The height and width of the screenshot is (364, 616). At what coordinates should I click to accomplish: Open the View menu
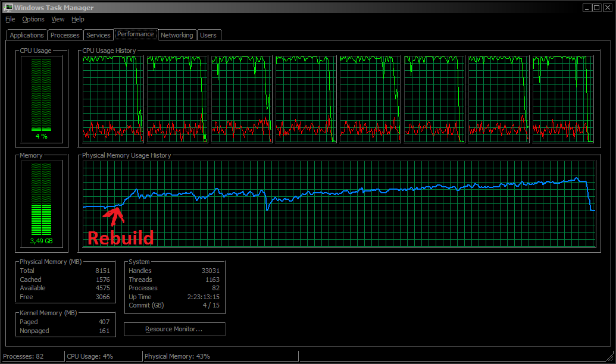tap(58, 19)
